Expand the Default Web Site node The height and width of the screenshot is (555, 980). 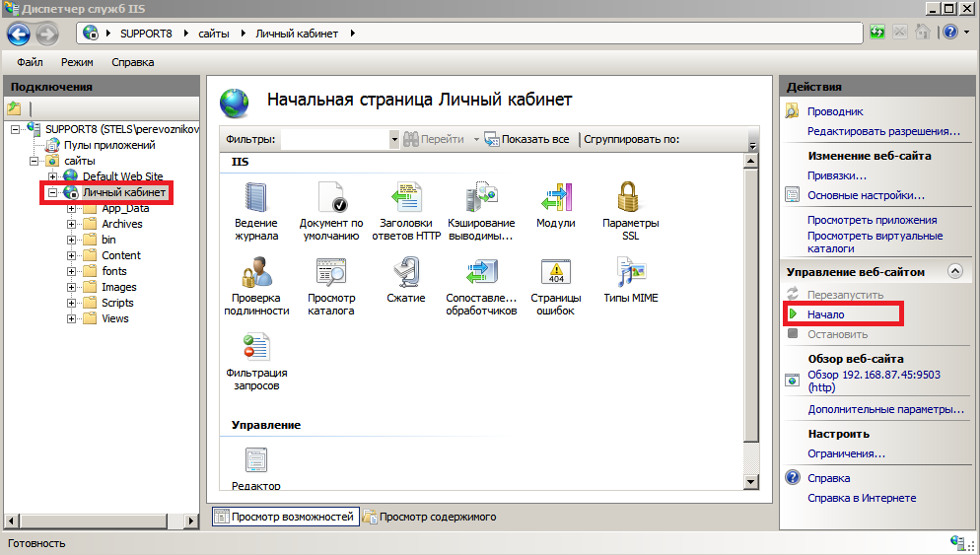coord(52,176)
